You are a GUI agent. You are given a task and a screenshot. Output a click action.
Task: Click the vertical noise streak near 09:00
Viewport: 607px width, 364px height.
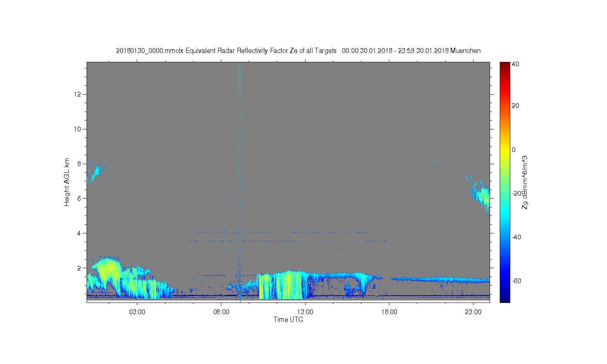tap(240, 182)
